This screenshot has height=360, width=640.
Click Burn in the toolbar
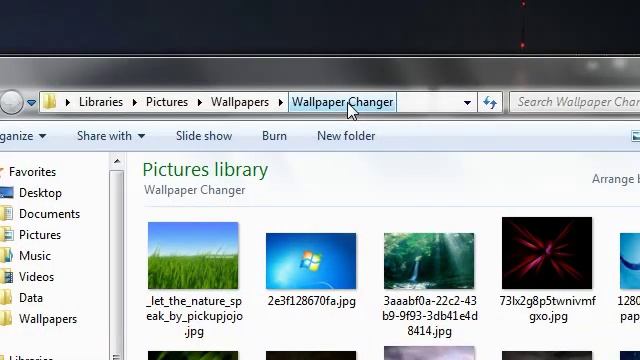point(274,136)
